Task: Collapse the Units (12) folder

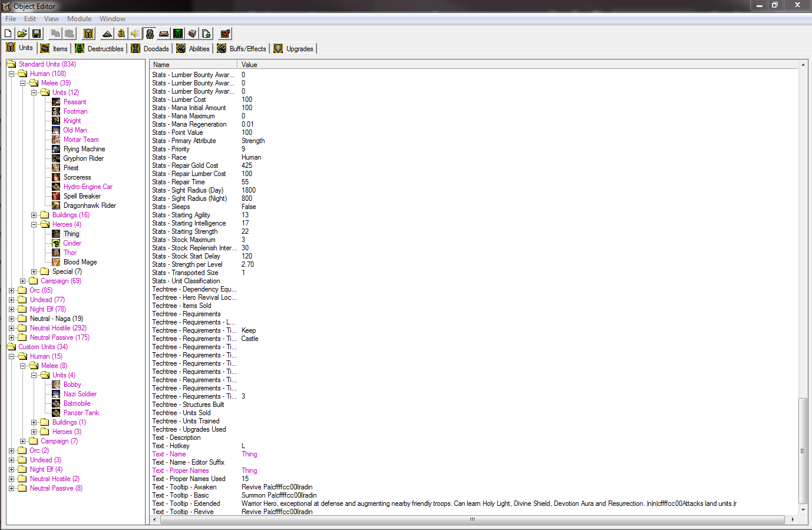Action: (34, 92)
